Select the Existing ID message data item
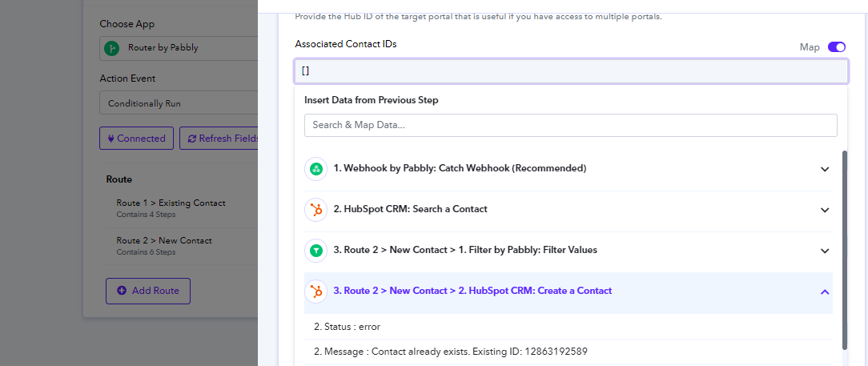Image resolution: width=868 pixels, height=366 pixels. pos(568,352)
